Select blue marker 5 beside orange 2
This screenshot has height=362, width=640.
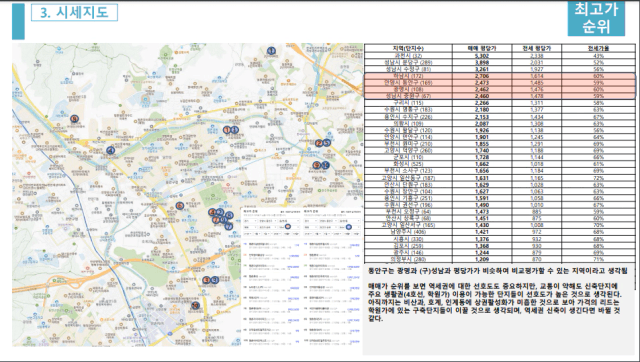pos(327,143)
